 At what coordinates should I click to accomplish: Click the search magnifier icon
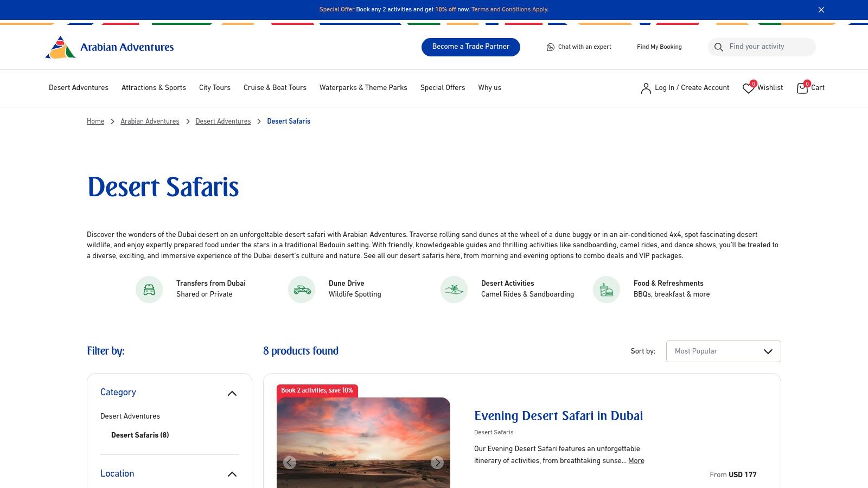pyautogui.click(x=719, y=47)
